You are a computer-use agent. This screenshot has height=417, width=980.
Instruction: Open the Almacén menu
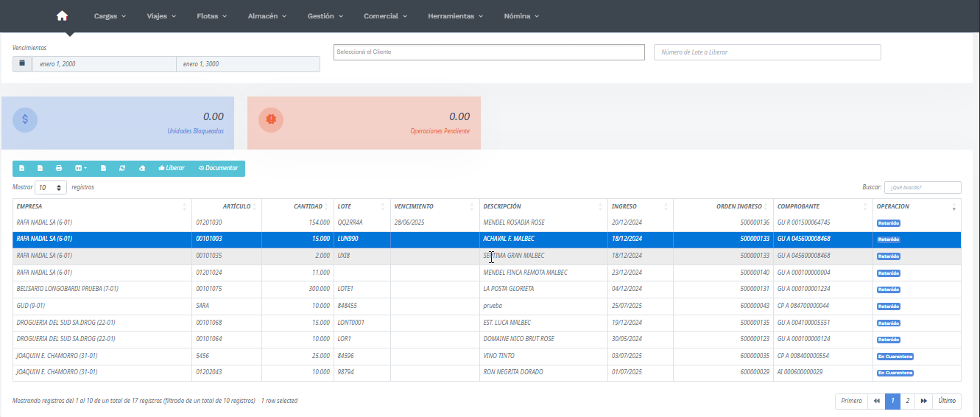pyautogui.click(x=267, y=15)
